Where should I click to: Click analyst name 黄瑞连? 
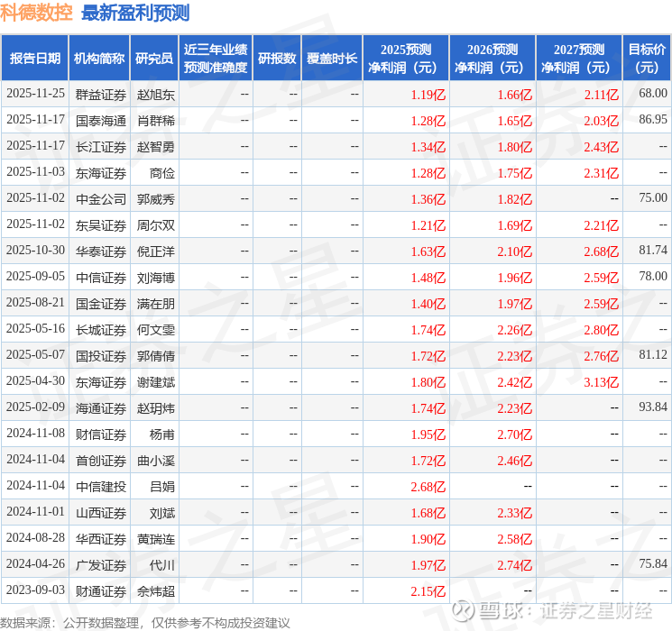[155, 539]
